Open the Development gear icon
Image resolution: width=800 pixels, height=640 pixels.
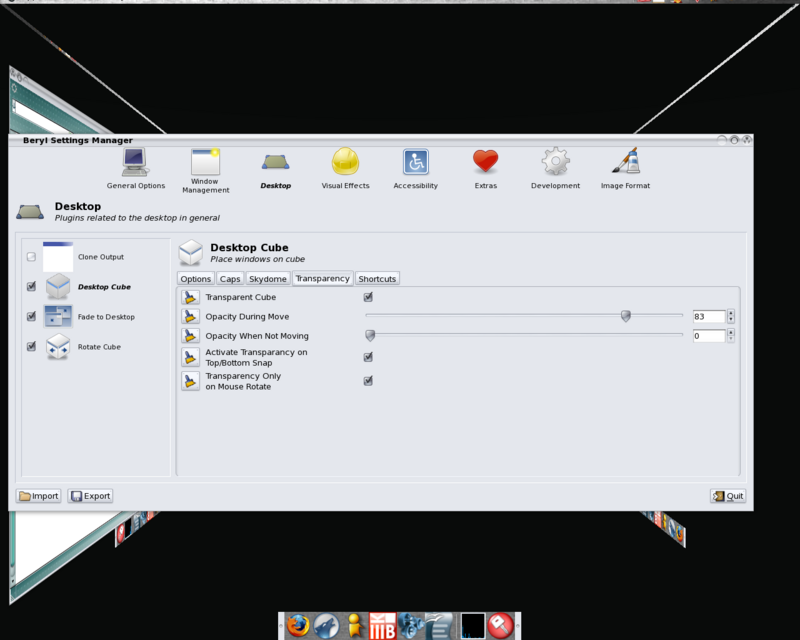(556, 162)
